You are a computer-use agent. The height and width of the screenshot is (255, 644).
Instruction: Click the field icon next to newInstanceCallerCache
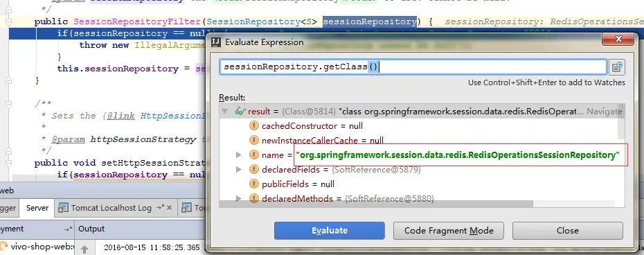click(254, 140)
